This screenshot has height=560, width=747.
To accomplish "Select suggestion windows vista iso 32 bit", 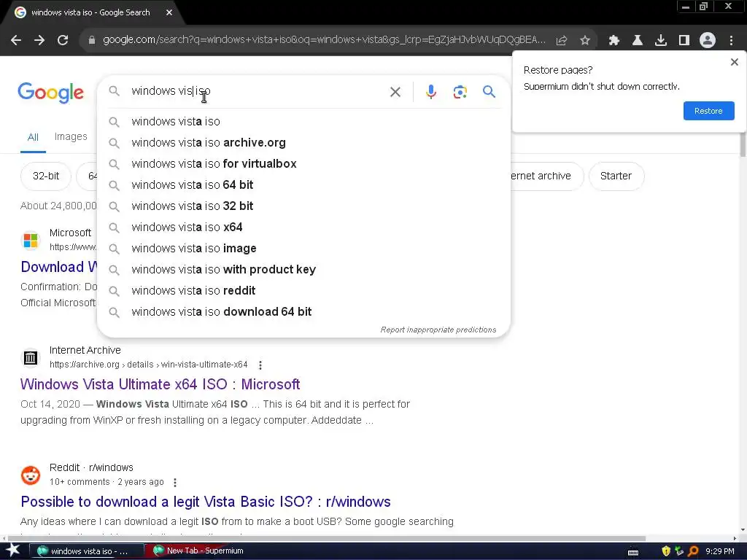I will tap(303, 206).
